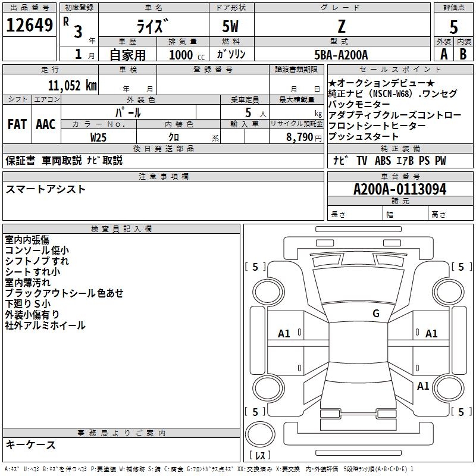
Task: Select the 車台番号 header
Action: pos(400,176)
